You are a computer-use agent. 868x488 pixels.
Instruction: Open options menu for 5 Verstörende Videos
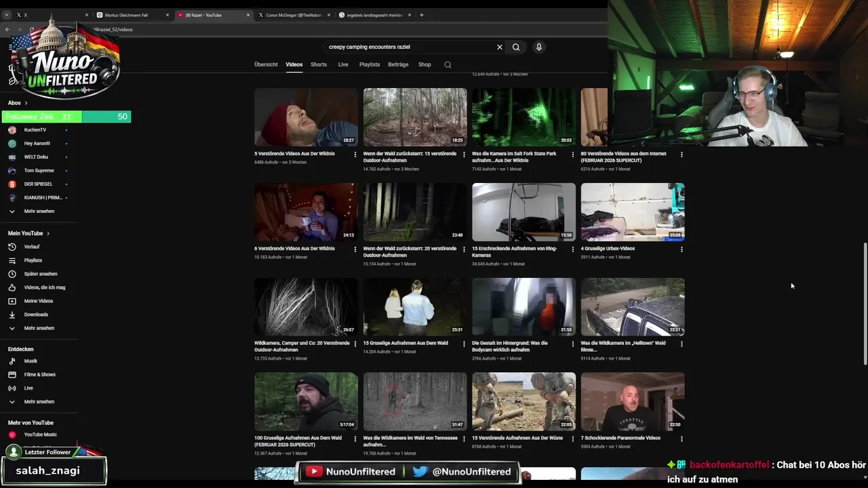355,155
